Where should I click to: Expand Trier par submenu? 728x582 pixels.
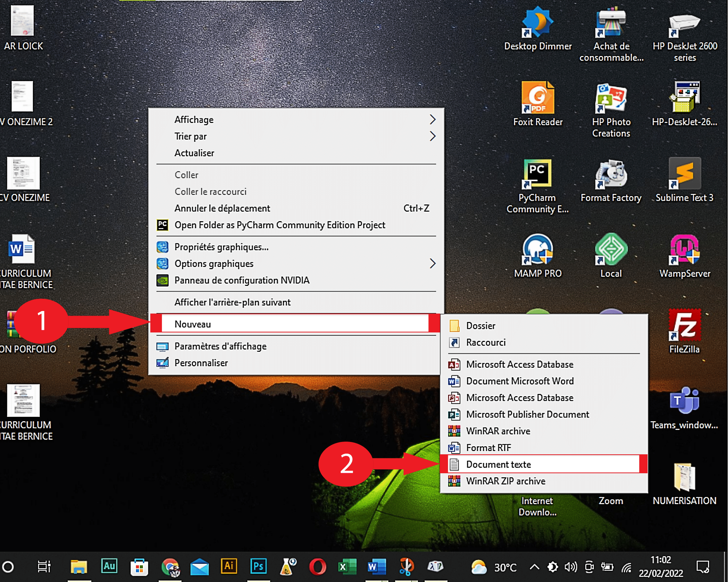pos(296,136)
